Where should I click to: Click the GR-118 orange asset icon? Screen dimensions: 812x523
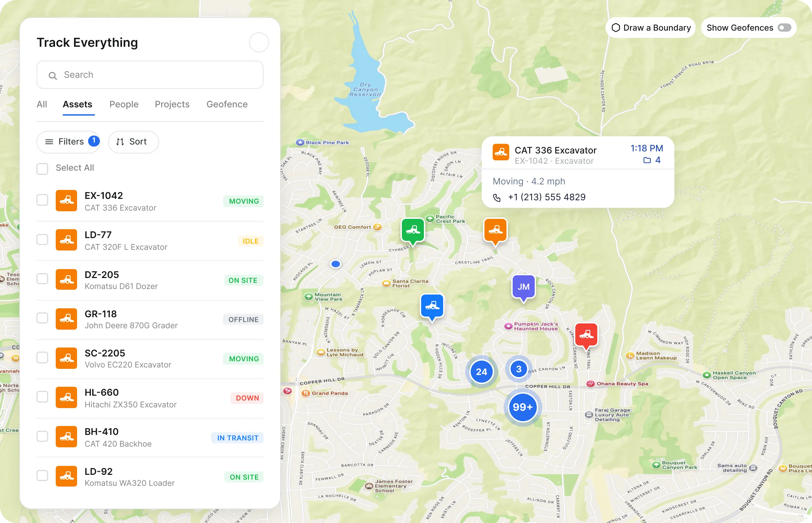pyautogui.click(x=66, y=319)
